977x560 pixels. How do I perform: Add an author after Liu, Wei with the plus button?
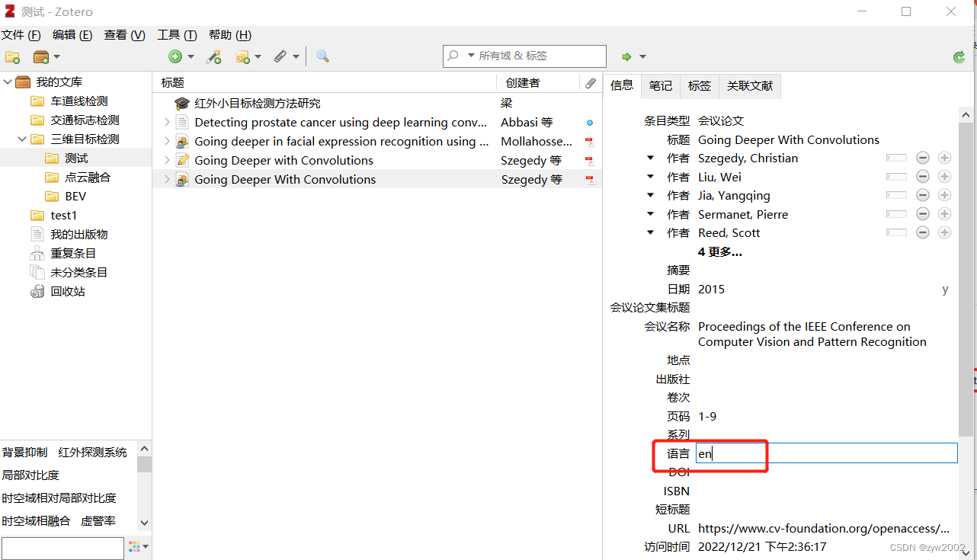coord(944,177)
